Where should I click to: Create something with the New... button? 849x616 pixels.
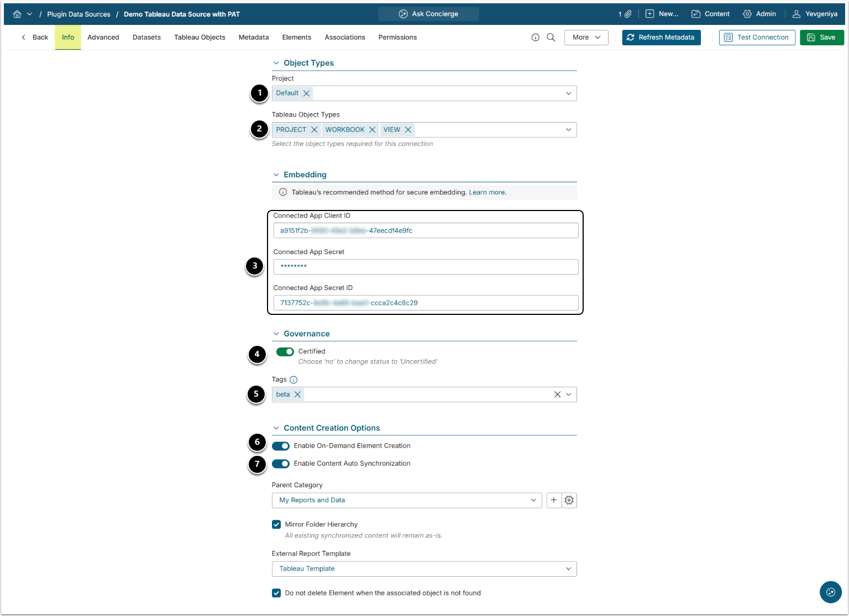[662, 14]
